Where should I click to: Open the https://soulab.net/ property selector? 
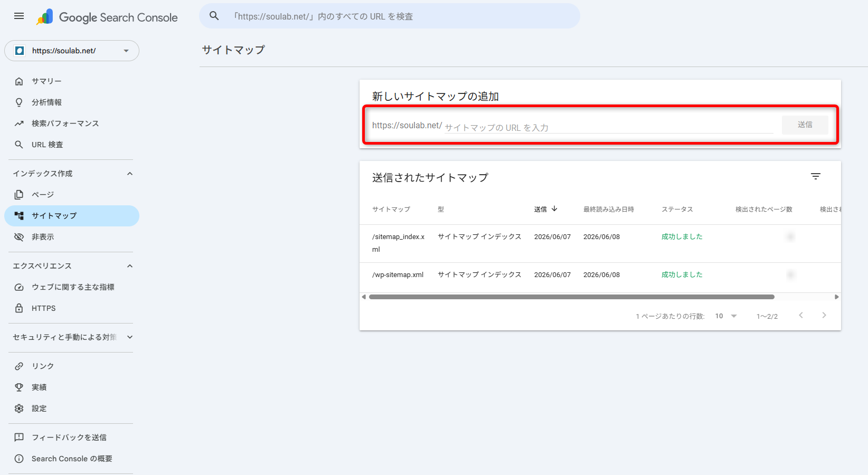[72, 51]
